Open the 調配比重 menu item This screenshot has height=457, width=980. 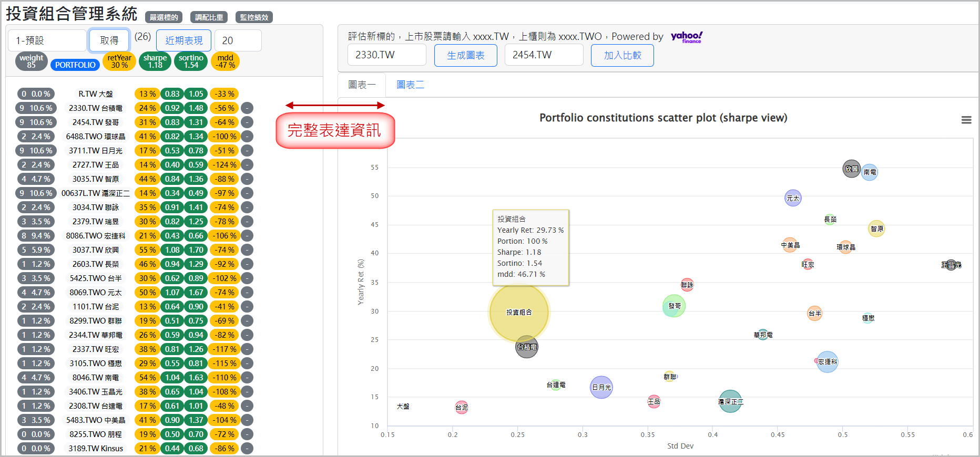(x=209, y=17)
